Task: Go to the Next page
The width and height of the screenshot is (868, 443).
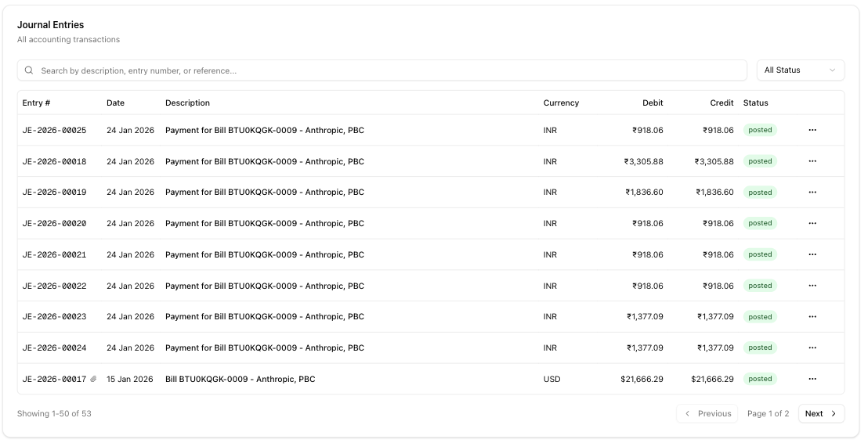Action: point(821,413)
